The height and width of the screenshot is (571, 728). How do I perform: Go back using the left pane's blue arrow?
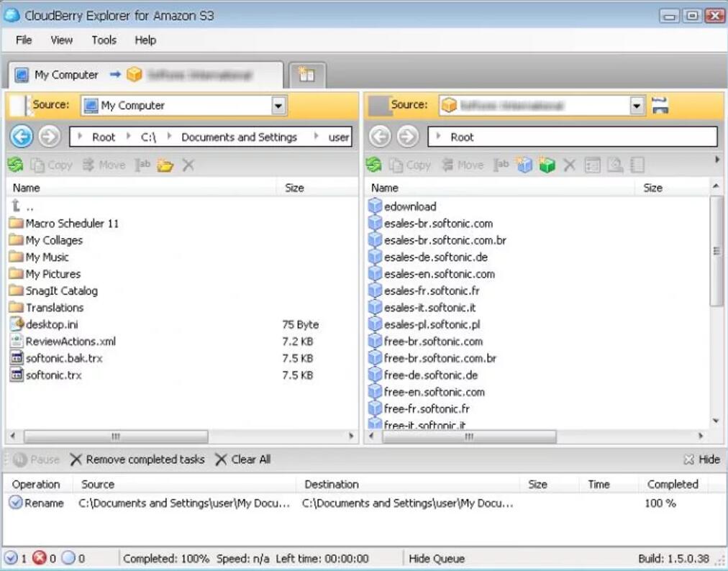tap(22, 137)
